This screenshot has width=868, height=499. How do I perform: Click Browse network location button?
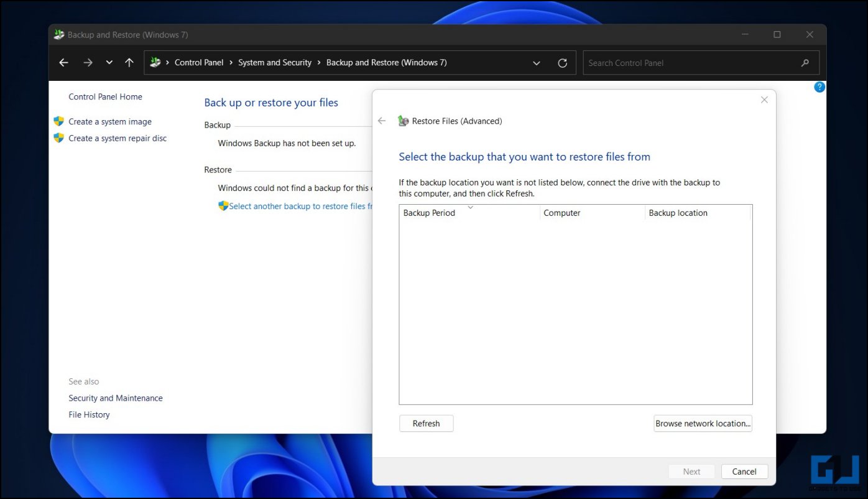703,424
